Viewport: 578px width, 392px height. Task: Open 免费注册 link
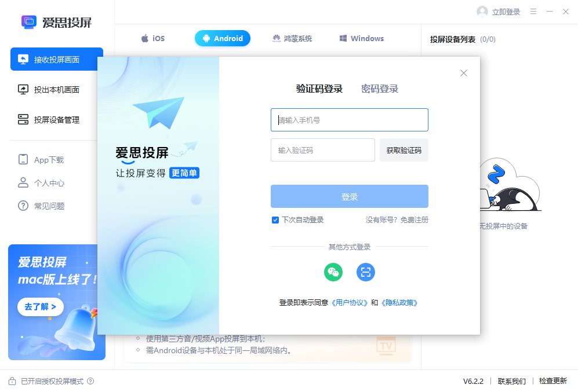coord(415,220)
